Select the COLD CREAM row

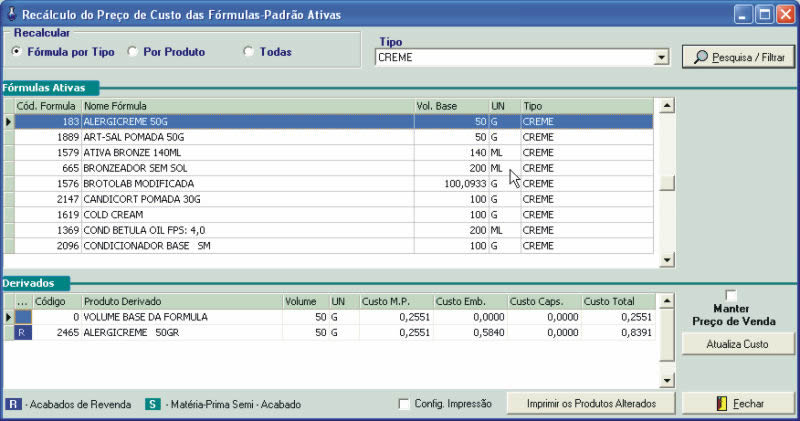tap(334, 215)
